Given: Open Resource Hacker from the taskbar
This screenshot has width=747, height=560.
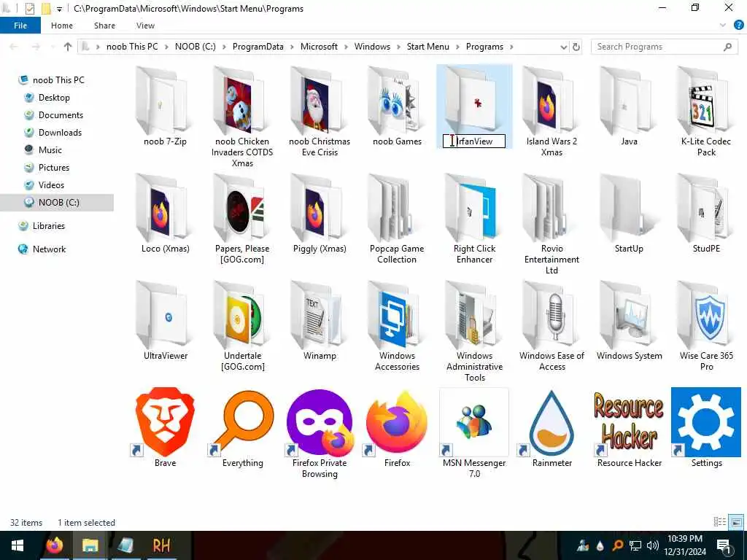Looking at the screenshot, I should (161, 545).
